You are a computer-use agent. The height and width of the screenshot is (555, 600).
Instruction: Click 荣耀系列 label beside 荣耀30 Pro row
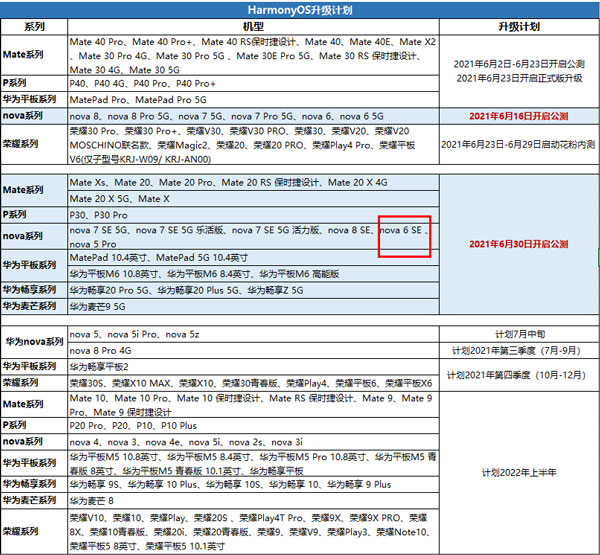point(34,144)
